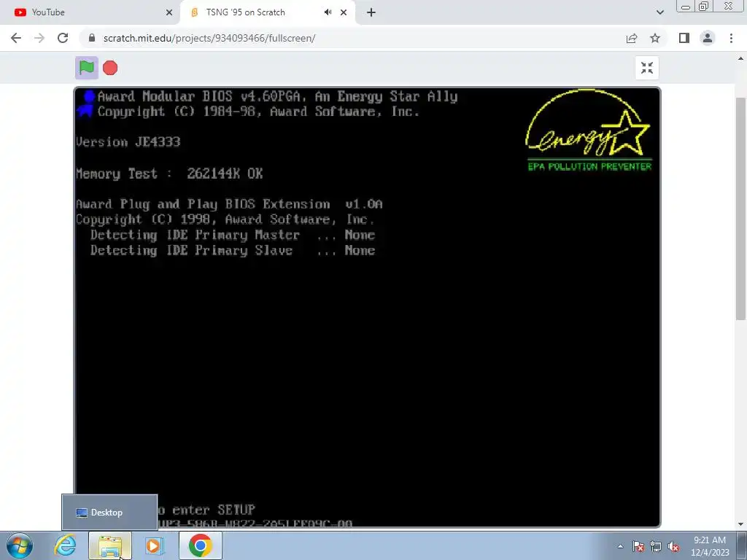Image resolution: width=747 pixels, height=560 pixels.
Task: Open Action Center flag icon
Action: click(x=638, y=547)
